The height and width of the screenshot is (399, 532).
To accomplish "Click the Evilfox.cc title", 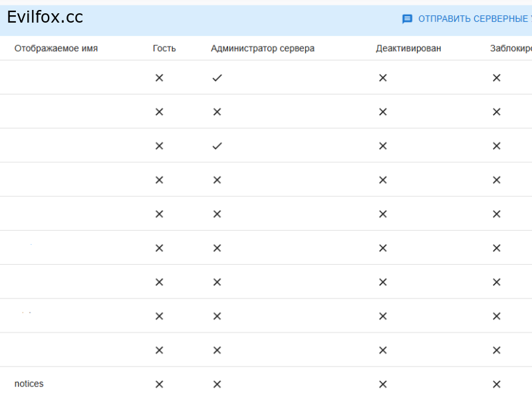I will (x=45, y=18).
